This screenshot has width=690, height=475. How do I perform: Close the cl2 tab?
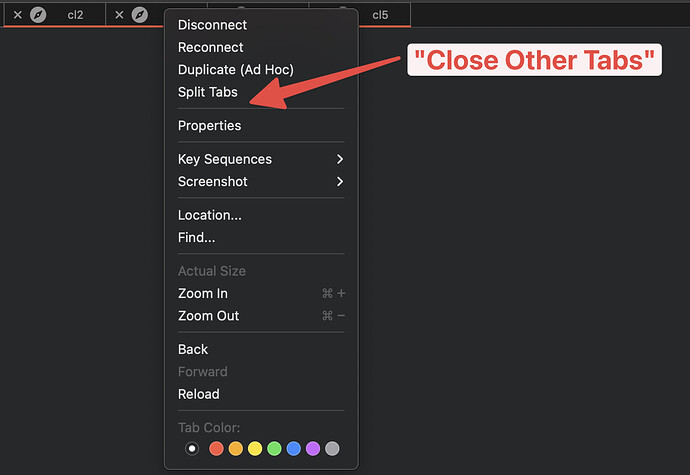pos(18,15)
